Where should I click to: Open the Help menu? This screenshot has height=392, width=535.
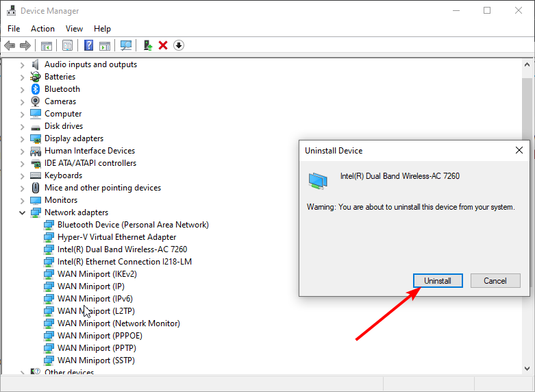click(102, 29)
